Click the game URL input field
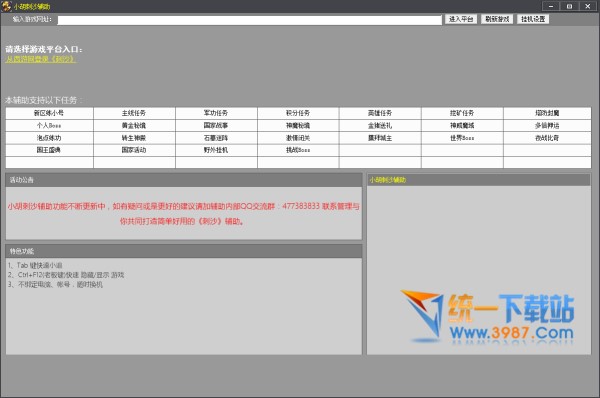This screenshot has width=600, height=398. click(x=249, y=20)
